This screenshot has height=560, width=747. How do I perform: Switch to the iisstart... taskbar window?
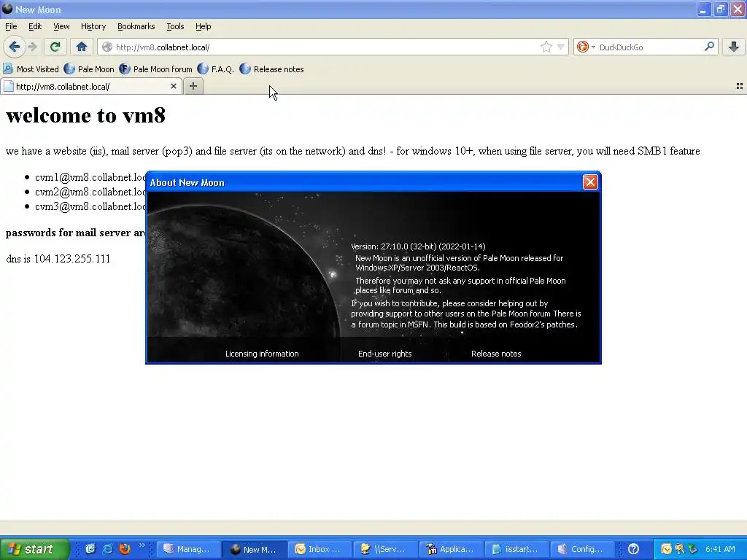click(517, 549)
